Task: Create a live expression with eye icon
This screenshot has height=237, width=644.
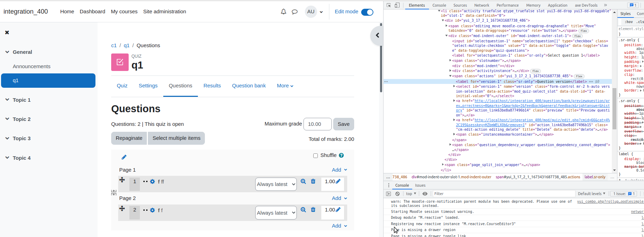Action: tap(425, 194)
